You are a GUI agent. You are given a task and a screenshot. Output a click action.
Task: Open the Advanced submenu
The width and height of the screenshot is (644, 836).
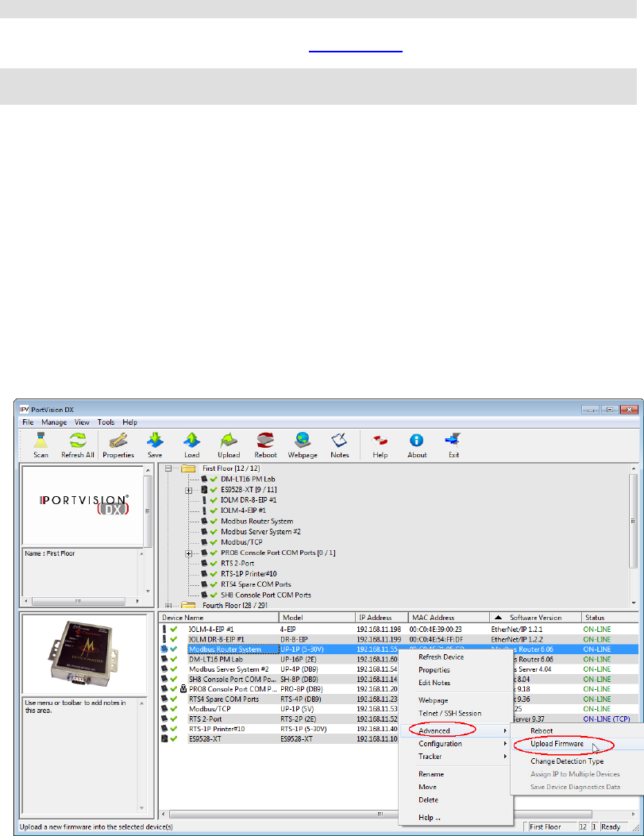tap(456, 730)
